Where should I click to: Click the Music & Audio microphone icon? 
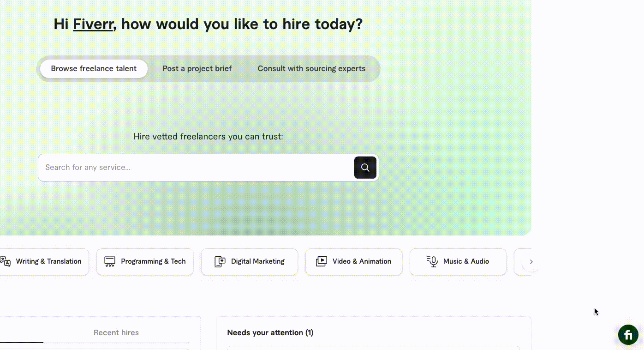point(432,261)
